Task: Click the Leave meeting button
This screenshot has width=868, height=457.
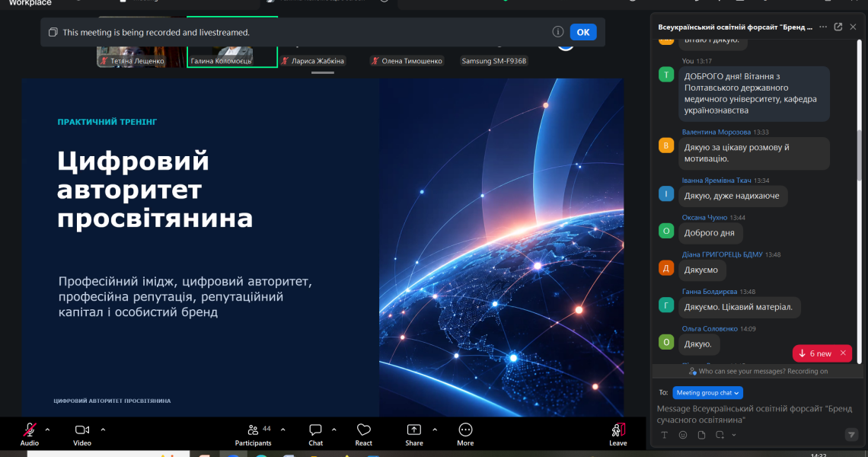Action: tap(617, 433)
